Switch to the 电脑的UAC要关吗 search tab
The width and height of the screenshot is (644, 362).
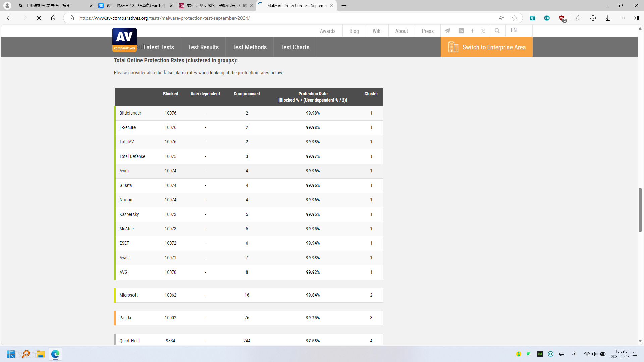pyautogui.click(x=55, y=6)
